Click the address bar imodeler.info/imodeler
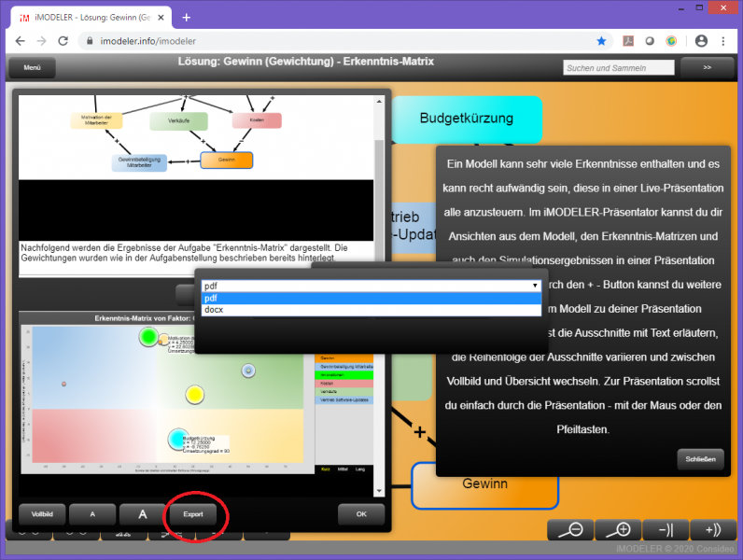 (147, 41)
